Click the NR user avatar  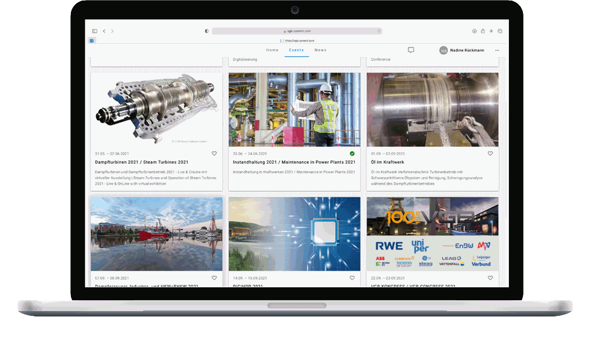coord(443,50)
